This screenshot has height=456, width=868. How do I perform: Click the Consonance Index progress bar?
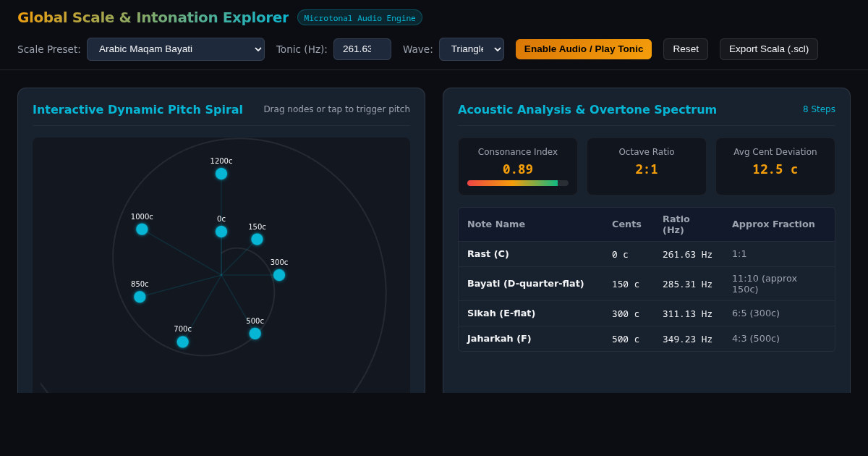pos(518,183)
